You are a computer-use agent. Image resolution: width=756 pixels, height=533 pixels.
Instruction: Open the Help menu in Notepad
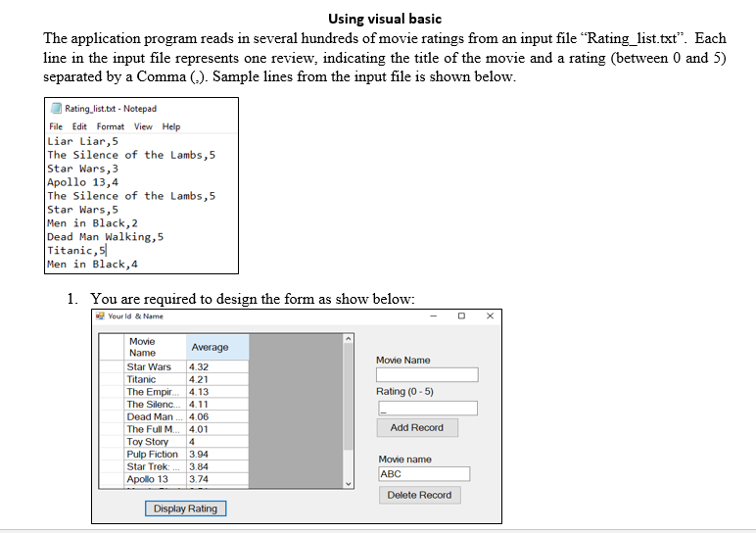pyautogui.click(x=171, y=126)
